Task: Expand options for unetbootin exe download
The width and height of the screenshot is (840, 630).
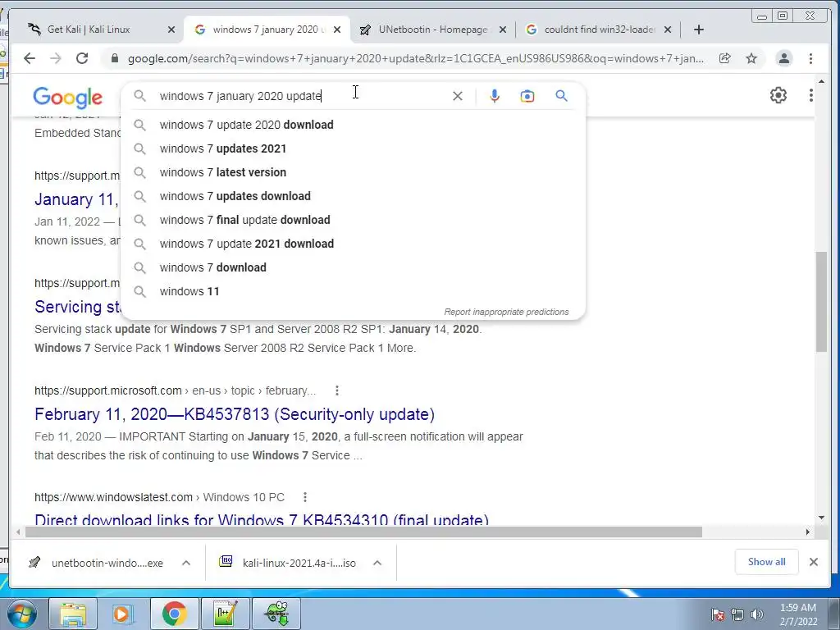Action: (186, 563)
